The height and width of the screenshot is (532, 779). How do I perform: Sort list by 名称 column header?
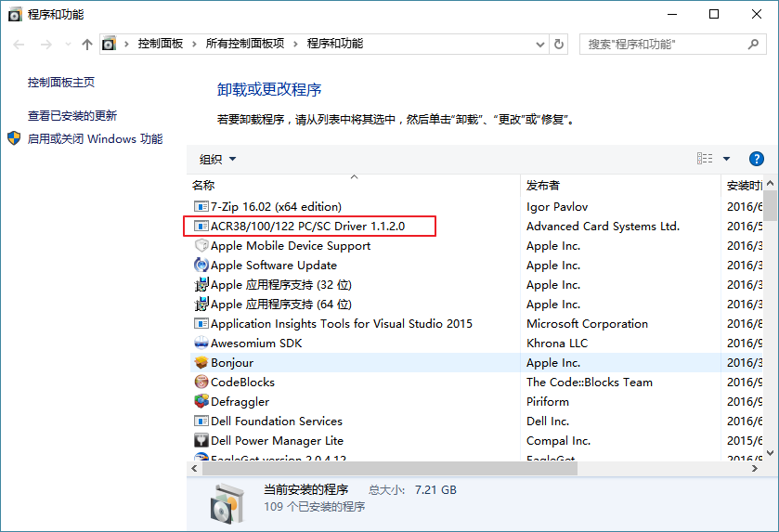(203, 186)
